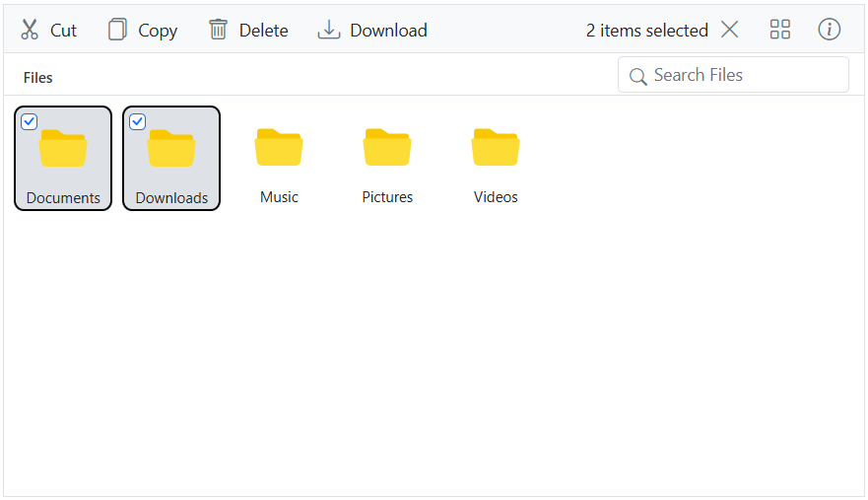Click the "2 items selected" text

point(646,31)
